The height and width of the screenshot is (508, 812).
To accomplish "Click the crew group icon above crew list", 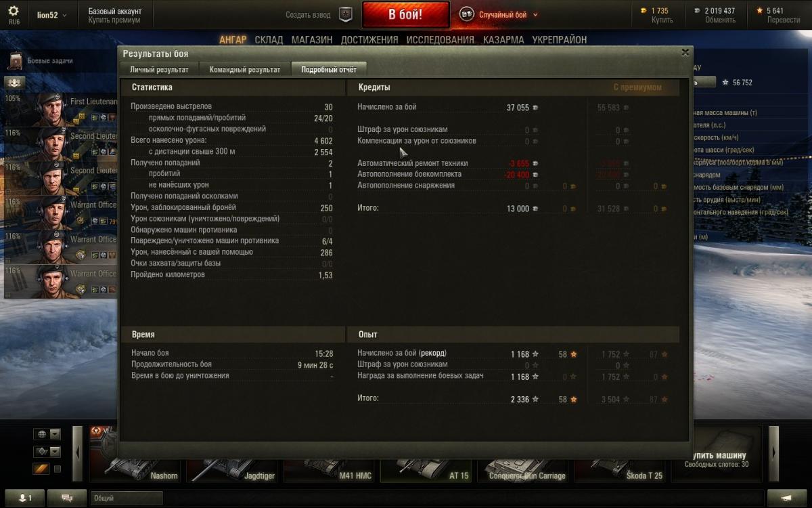I will point(15,82).
